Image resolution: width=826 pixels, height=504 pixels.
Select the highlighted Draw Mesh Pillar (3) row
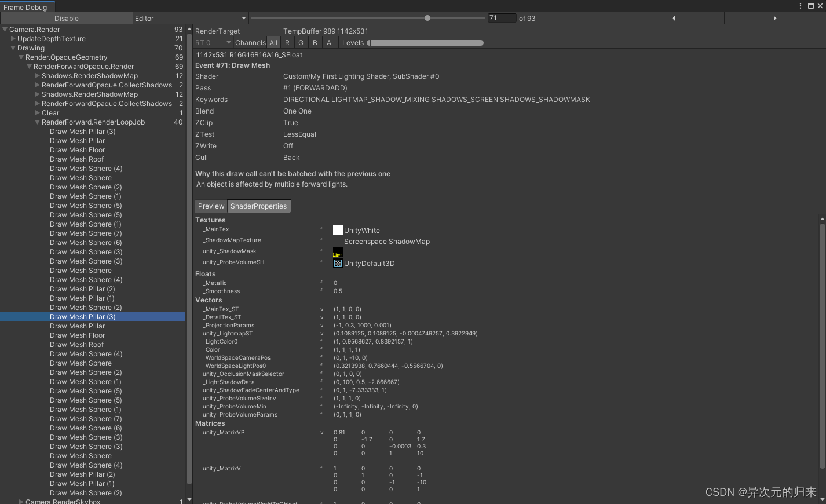point(93,317)
